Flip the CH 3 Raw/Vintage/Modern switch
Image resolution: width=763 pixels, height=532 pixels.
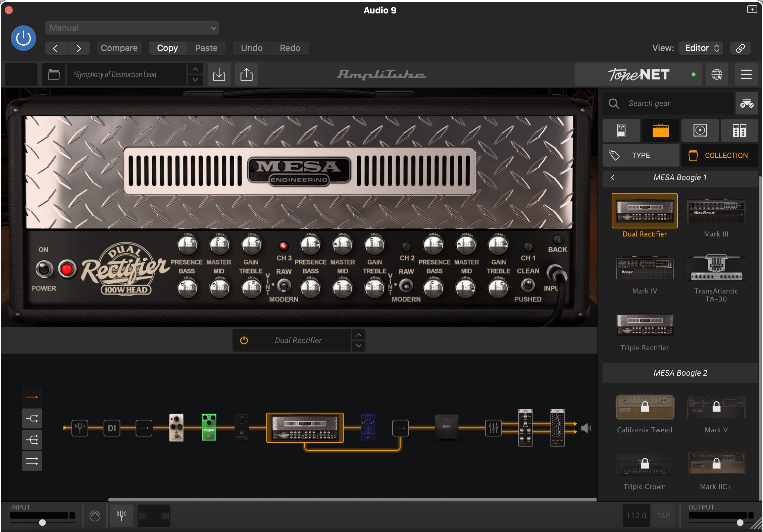(284, 286)
